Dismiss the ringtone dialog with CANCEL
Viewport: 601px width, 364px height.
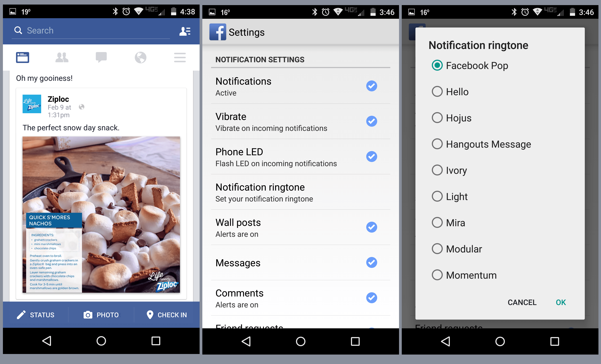(x=522, y=302)
